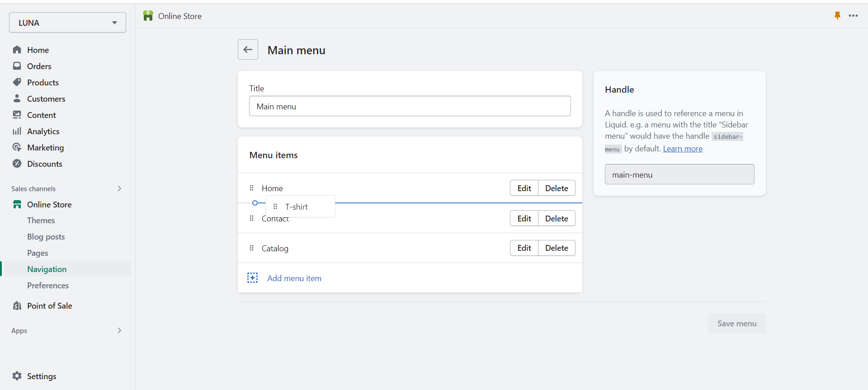868x390 pixels.
Task: Edit the Contact menu item
Action: pyautogui.click(x=524, y=218)
